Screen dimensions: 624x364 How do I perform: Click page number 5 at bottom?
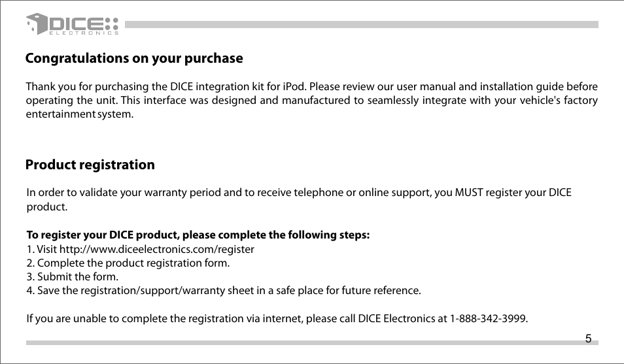click(x=588, y=339)
